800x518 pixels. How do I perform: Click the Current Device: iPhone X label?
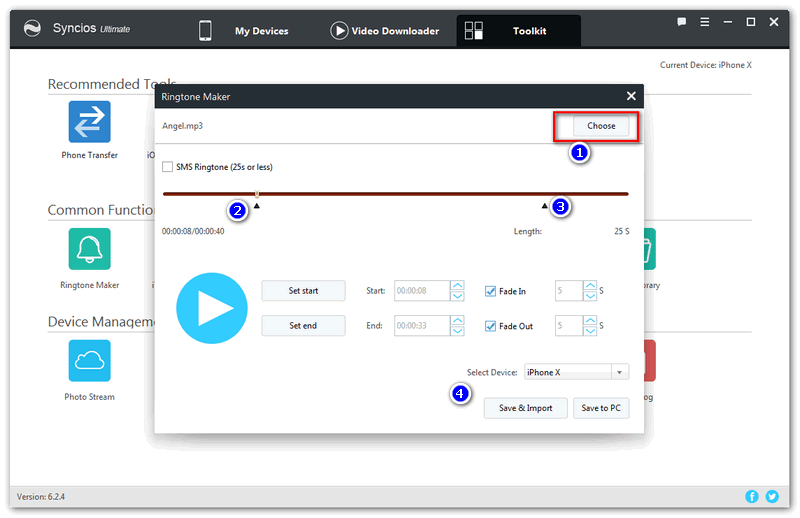(706, 65)
